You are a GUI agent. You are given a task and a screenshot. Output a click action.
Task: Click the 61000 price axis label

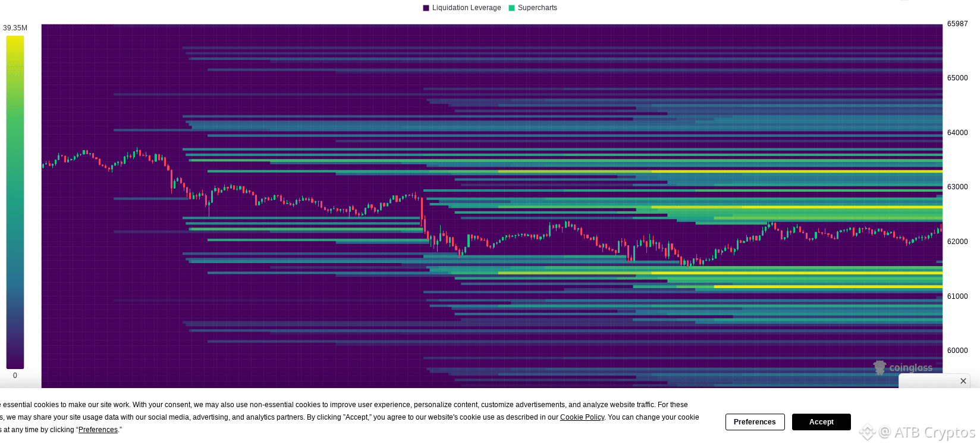point(957,296)
